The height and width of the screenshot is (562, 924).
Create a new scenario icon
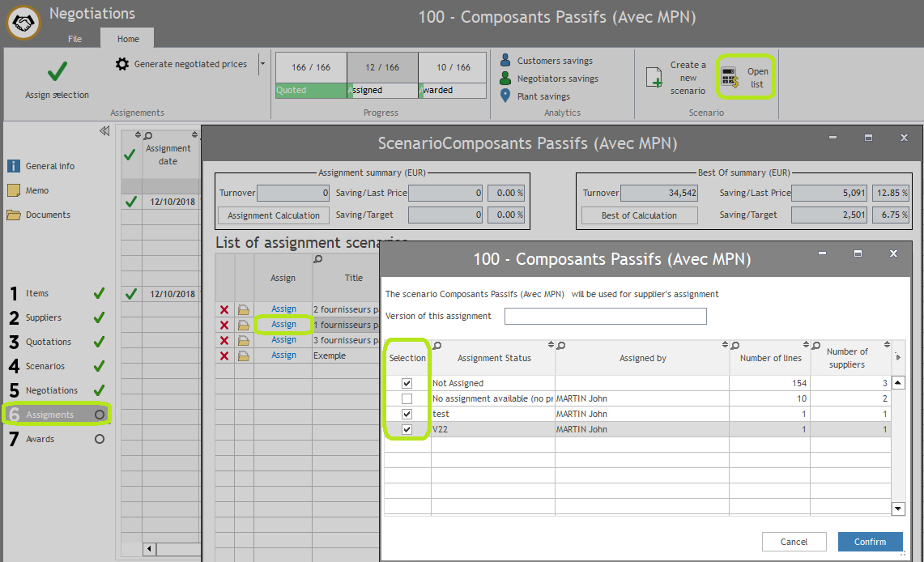pos(654,78)
